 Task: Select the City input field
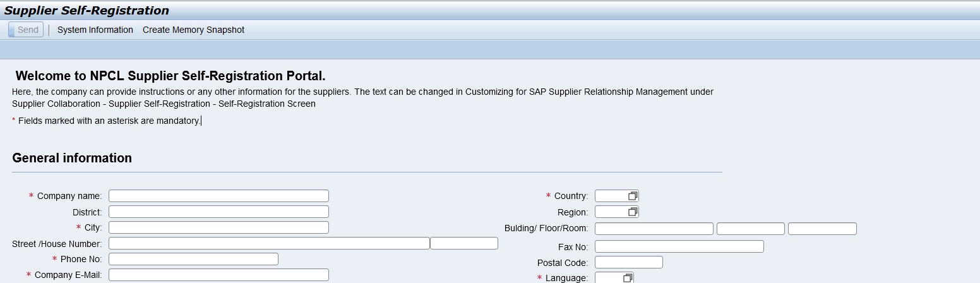coord(218,227)
